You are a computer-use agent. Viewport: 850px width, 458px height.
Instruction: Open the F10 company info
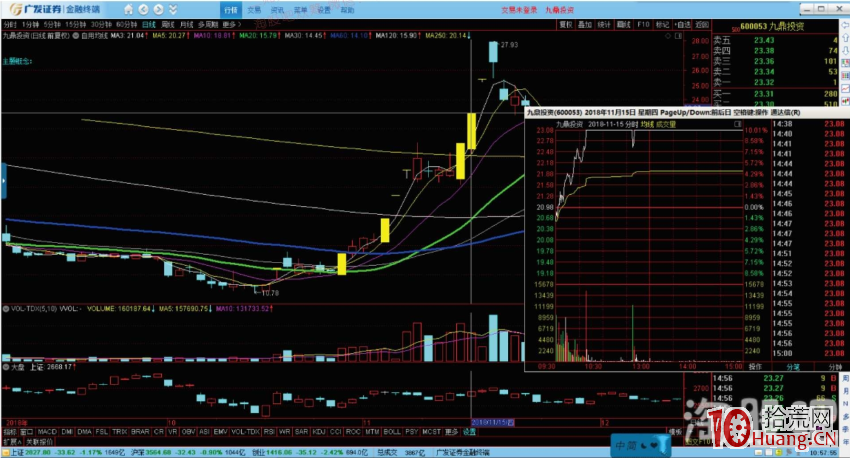click(x=643, y=24)
